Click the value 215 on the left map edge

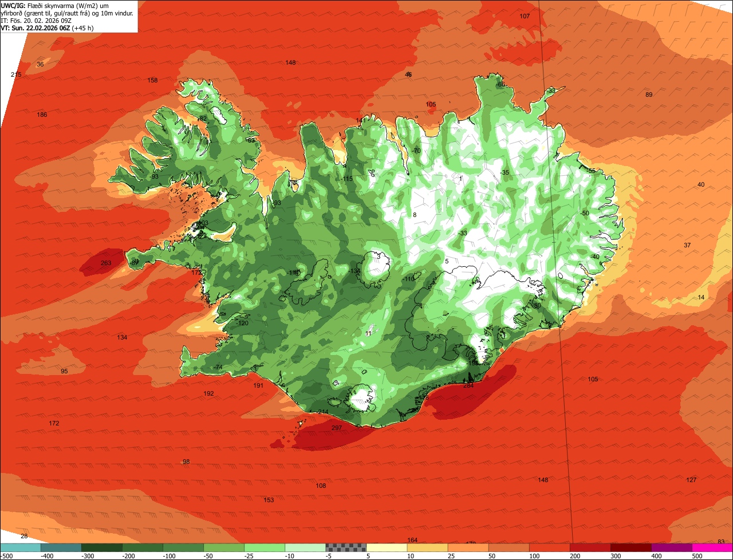16,74
